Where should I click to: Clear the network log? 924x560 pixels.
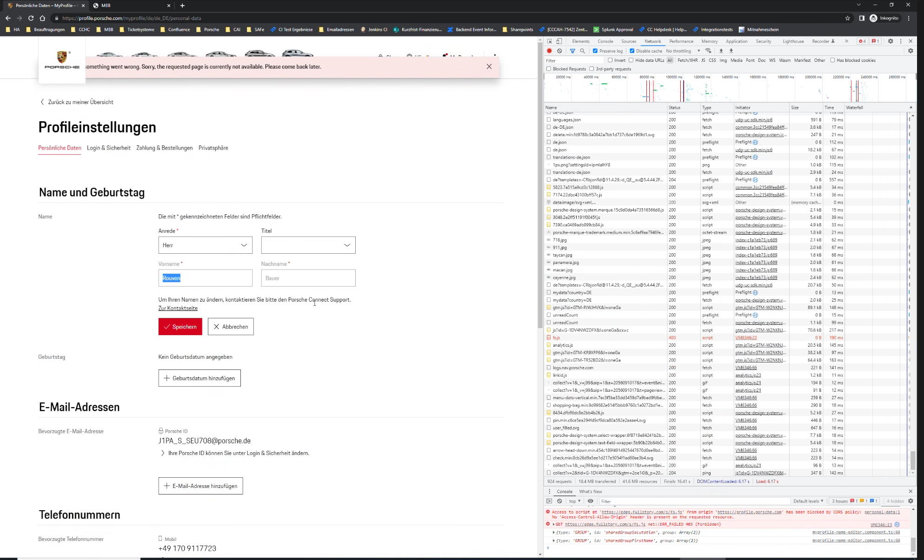559,51
